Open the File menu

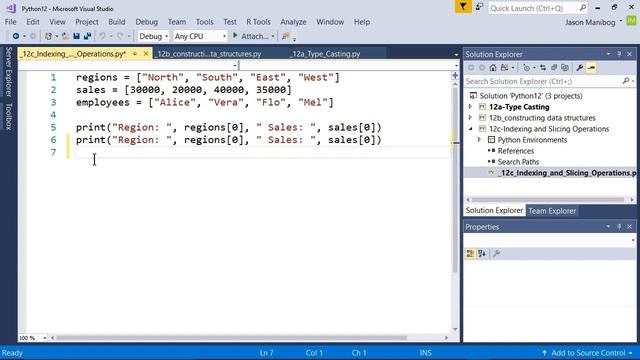[x=11, y=22]
